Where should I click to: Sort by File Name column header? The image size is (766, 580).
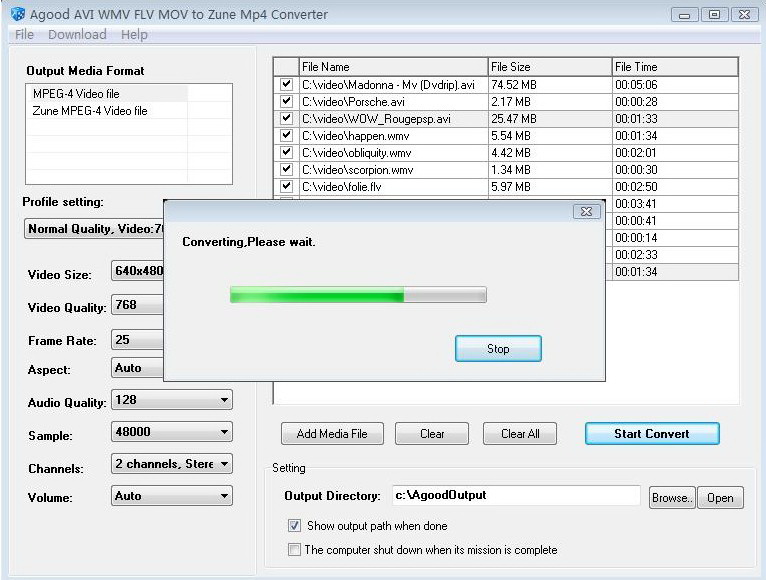(393, 67)
